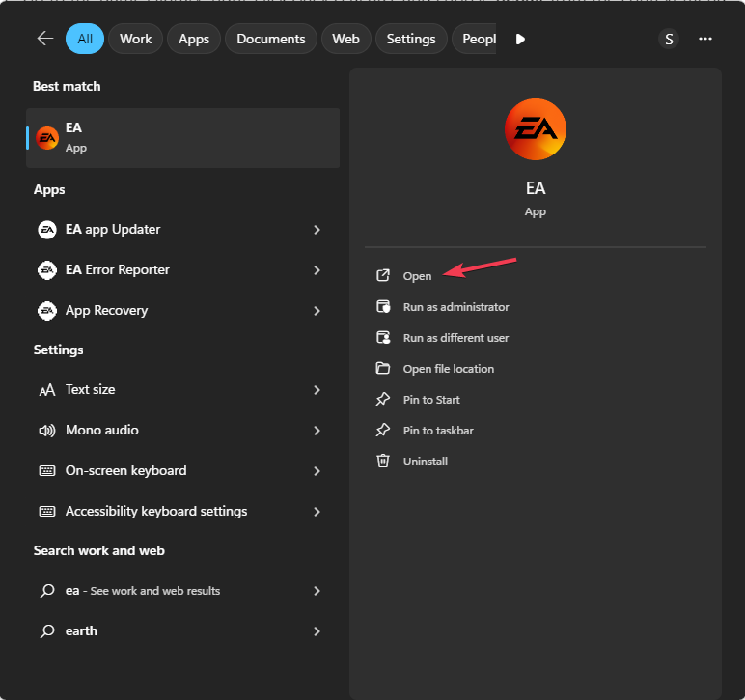Switch to the Apps filter tab

click(x=194, y=39)
